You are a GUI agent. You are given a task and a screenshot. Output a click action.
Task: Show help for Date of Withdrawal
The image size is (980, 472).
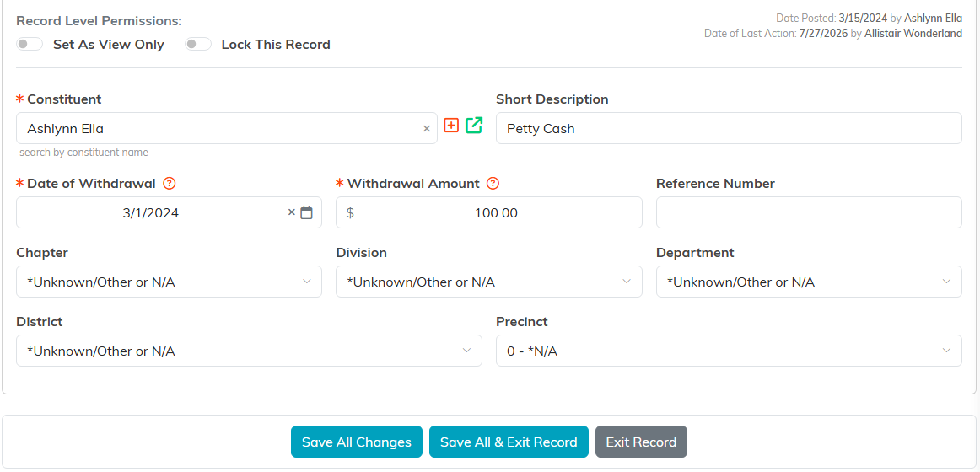click(x=169, y=184)
